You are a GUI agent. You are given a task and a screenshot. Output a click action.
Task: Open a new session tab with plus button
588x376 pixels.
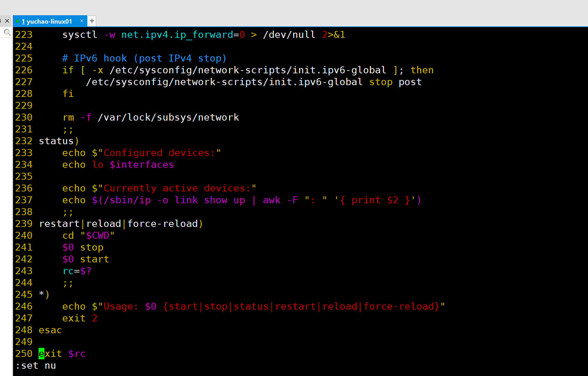[92, 21]
